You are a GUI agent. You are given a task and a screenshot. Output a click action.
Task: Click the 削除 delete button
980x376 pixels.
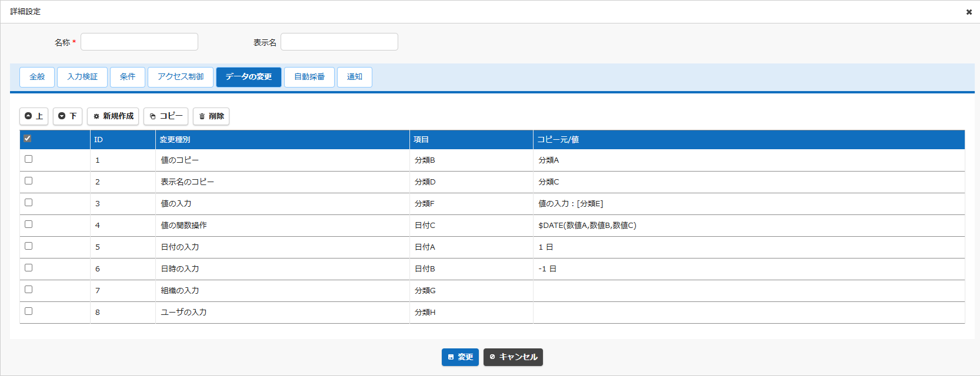(x=211, y=116)
